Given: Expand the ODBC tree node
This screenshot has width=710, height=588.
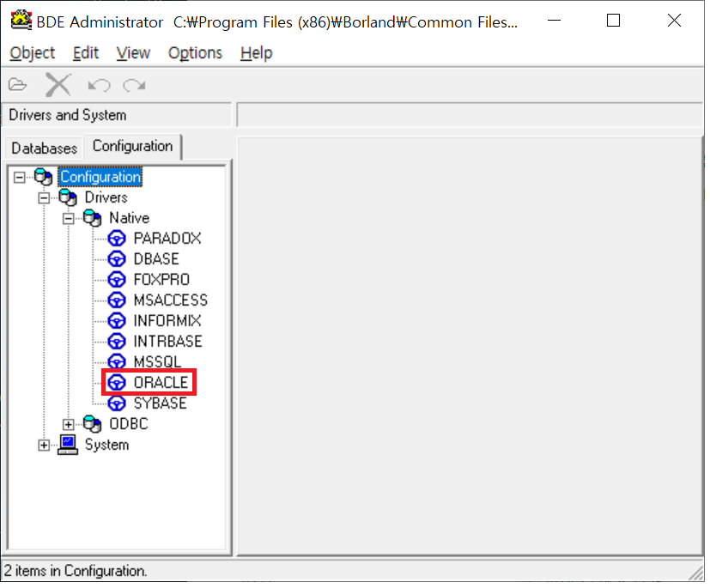Looking at the screenshot, I should [69, 424].
